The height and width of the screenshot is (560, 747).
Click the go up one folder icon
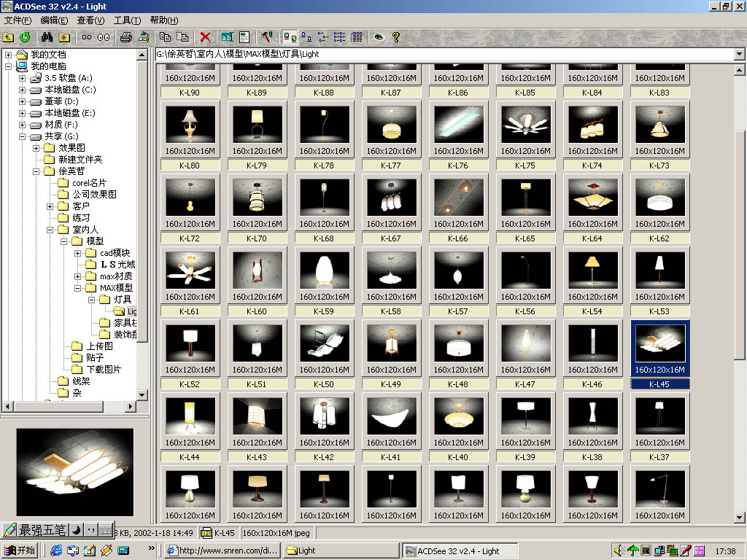click(x=9, y=36)
